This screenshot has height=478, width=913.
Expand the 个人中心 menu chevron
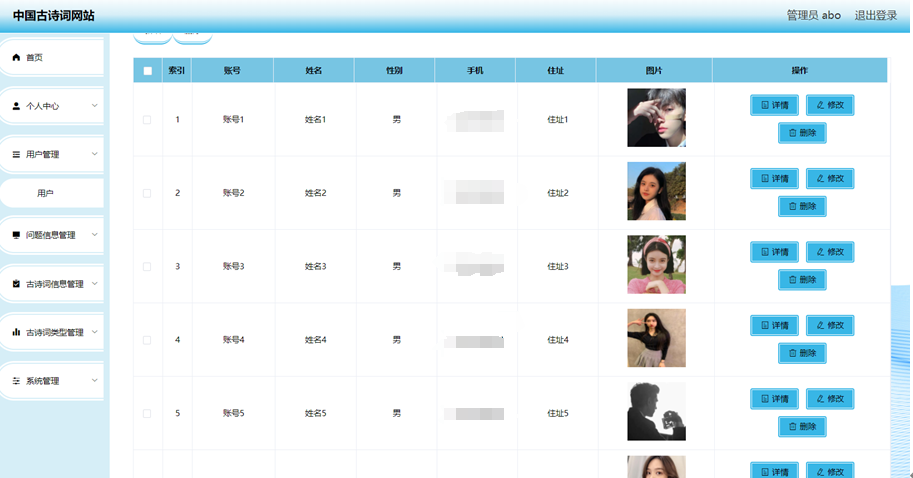(94, 105)
